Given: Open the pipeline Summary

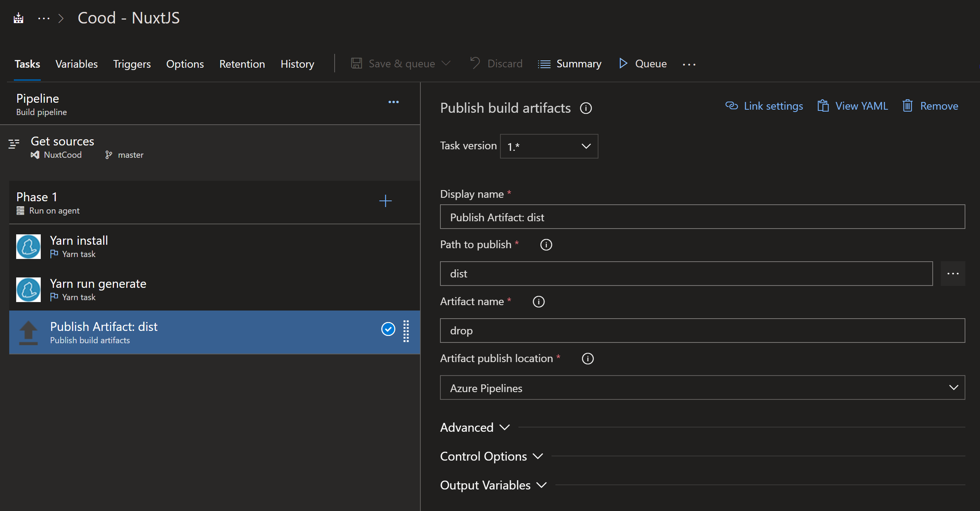Looking at the screenshot, I should point(570,64).
